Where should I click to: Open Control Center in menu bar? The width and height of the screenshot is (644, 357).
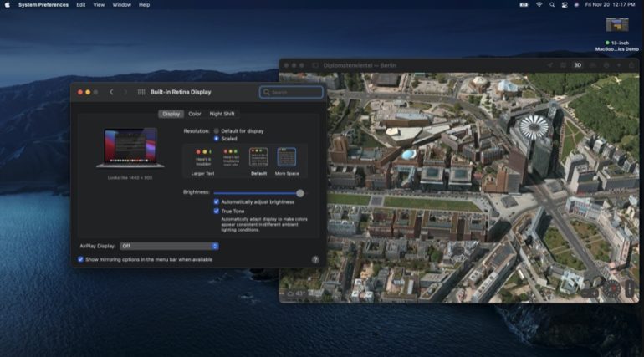(x=565, y=4)
